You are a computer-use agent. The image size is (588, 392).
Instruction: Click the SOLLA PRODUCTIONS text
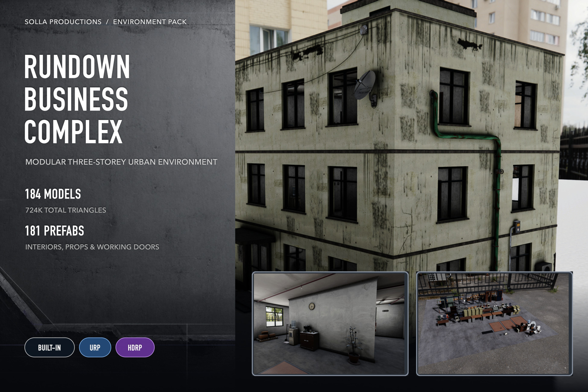coord(63,22)
